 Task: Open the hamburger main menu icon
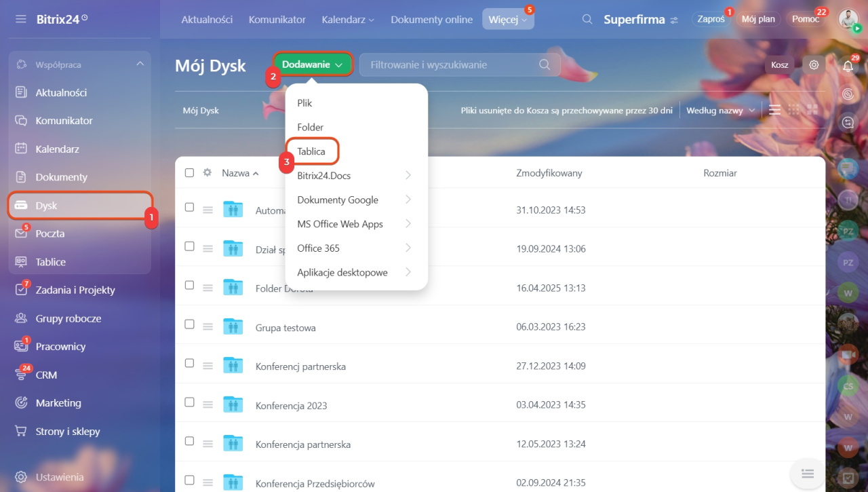click(x=21, y=19)
